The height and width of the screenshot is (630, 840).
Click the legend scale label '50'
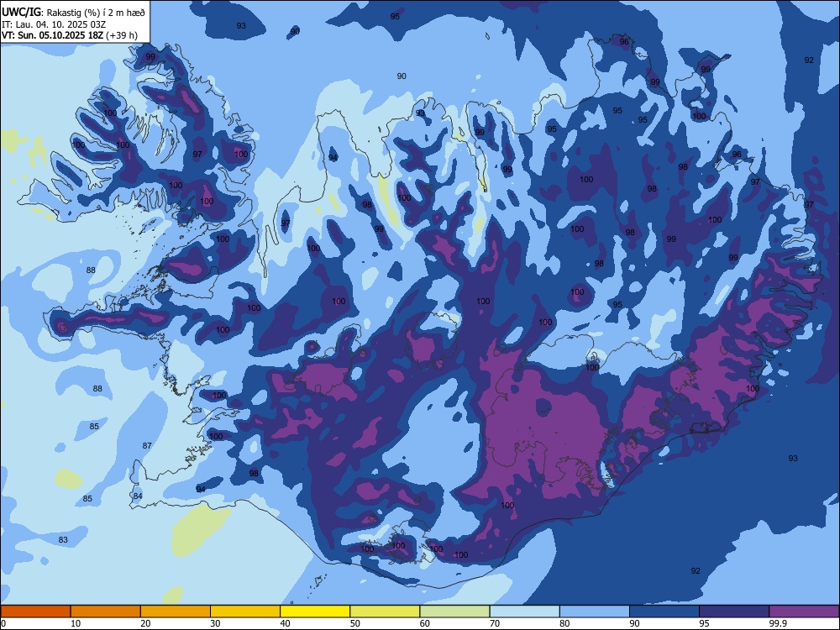[x=354, y=623]
